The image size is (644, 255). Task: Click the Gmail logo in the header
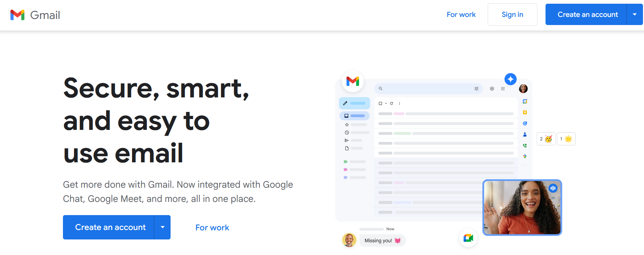point(35,15)
